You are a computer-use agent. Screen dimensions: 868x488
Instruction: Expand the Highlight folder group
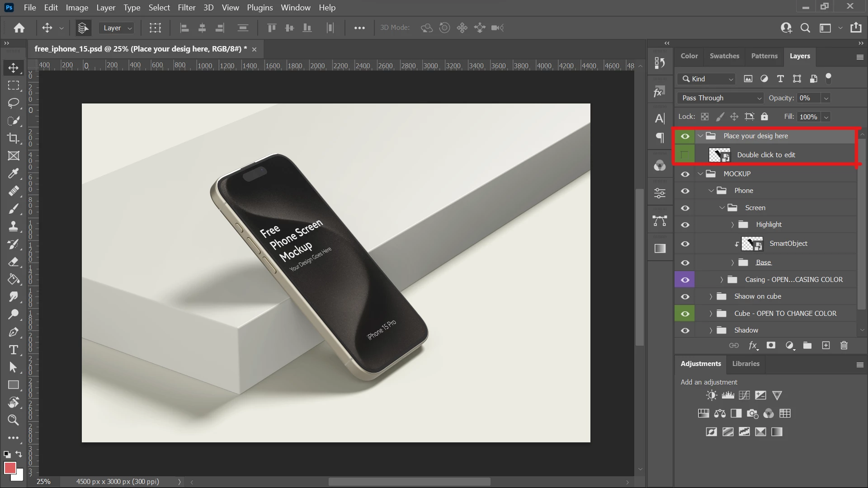732,225
